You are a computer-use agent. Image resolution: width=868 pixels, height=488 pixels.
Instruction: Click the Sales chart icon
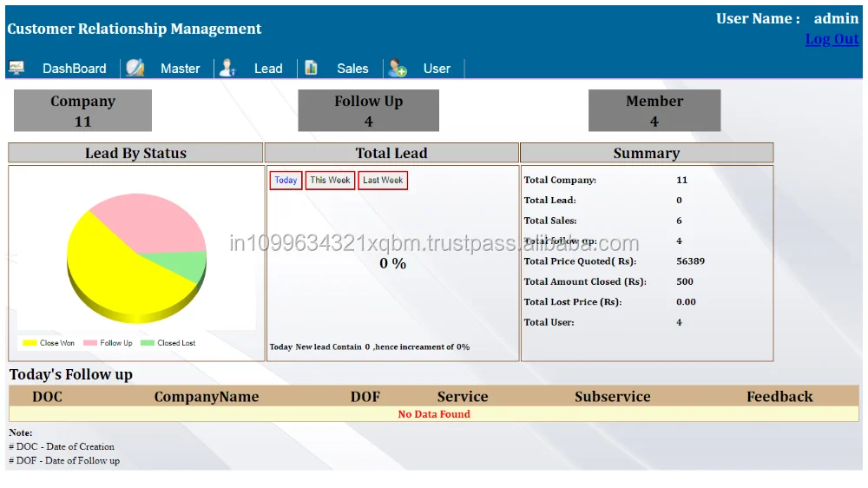[311, 68]
